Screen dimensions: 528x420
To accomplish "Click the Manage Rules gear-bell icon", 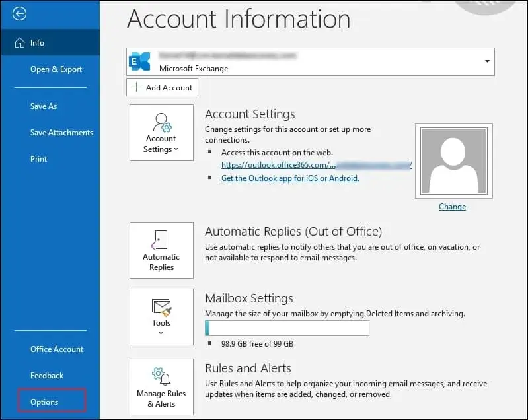I will point(161,376).
